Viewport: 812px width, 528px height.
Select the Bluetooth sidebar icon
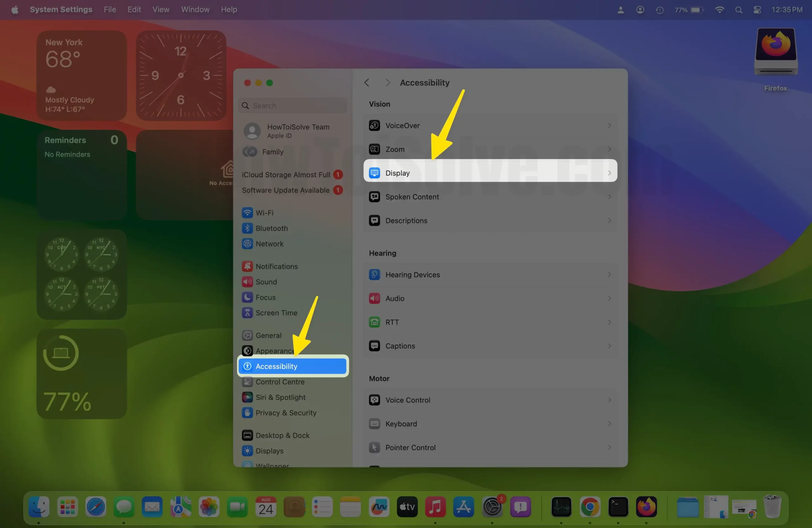point(247,228)
